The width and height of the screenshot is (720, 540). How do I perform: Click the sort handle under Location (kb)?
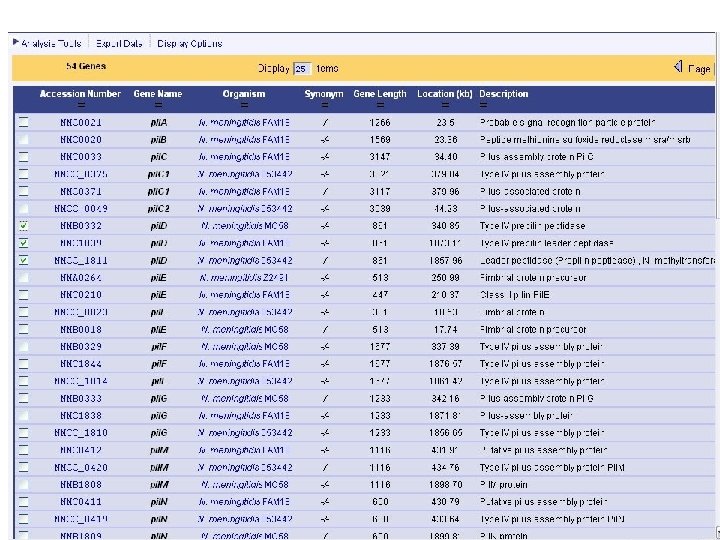444,105
